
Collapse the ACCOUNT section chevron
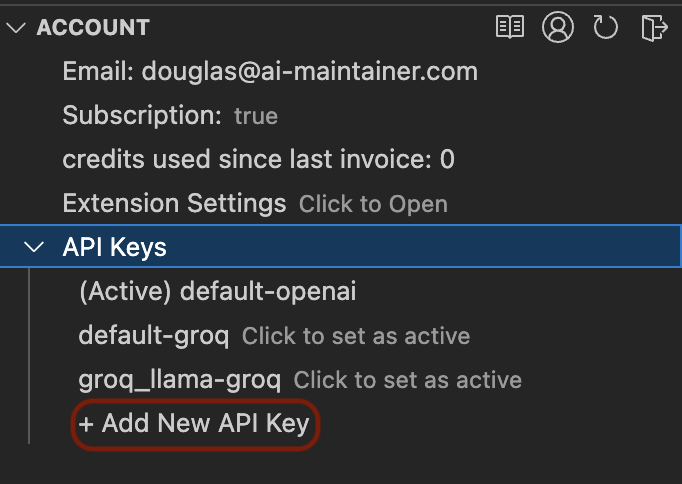[x=16, y=28]
